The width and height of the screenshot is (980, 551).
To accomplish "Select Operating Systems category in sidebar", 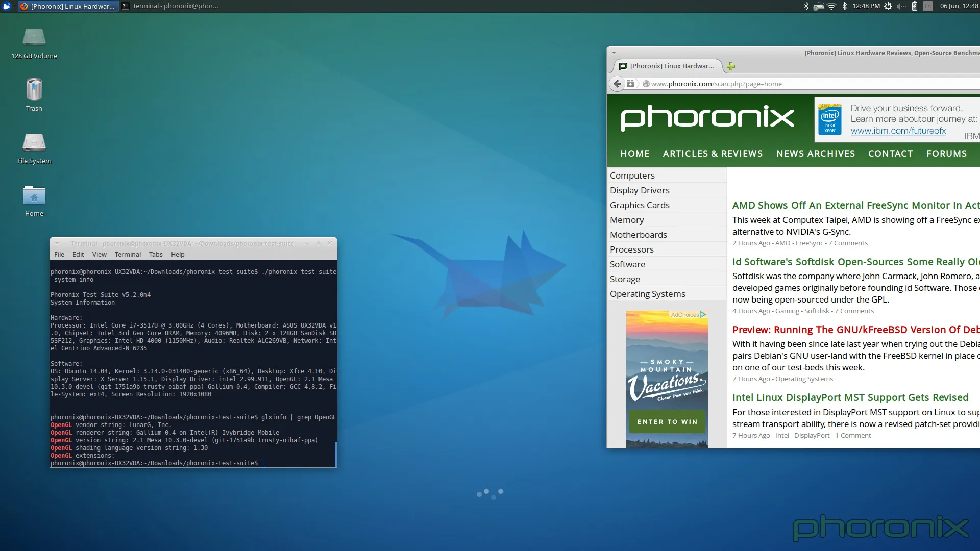I will click(x=667, y=294).
